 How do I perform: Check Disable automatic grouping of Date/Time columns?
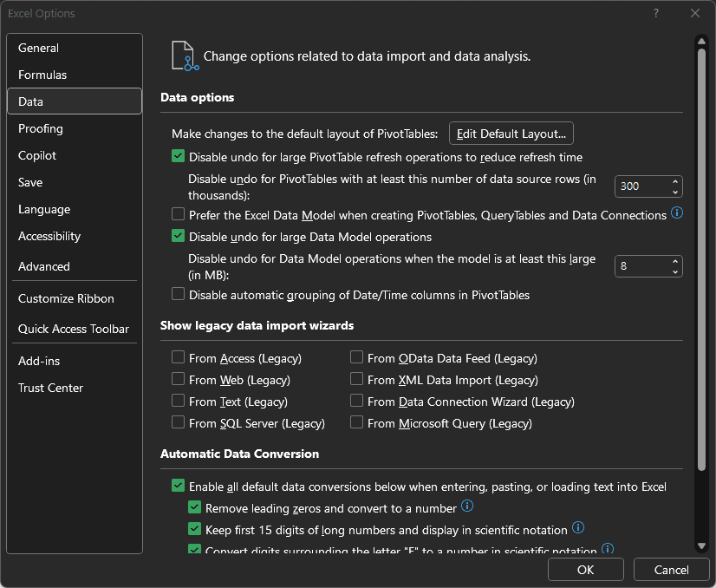(x=178, y=294)
